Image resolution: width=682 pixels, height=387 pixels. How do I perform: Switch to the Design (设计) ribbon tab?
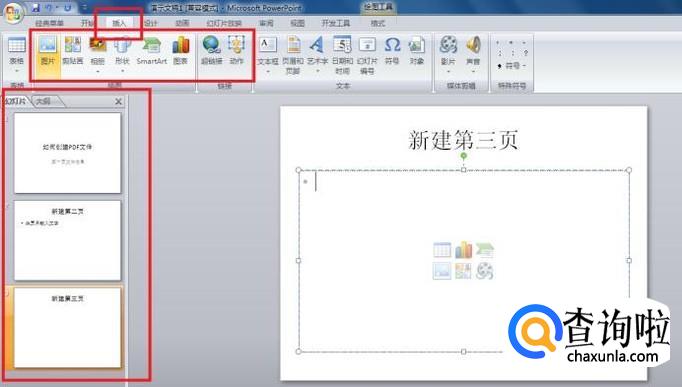(150, 23)
